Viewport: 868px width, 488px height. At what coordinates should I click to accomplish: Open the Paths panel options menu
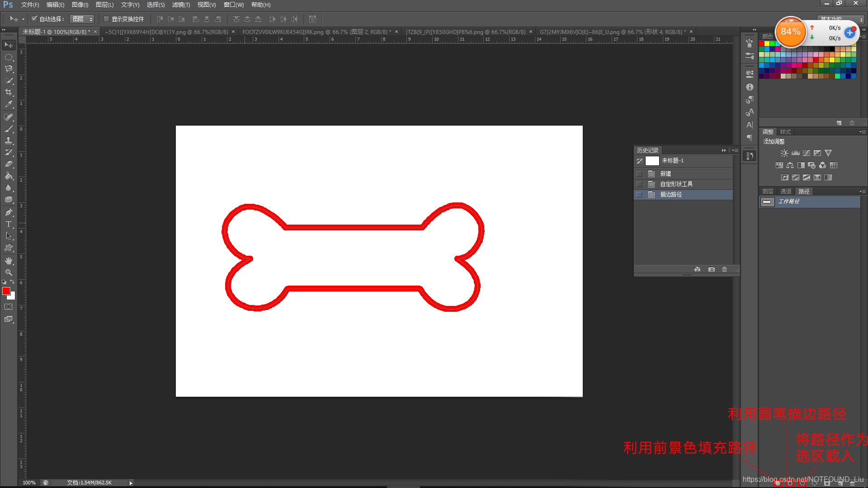(863, 192)
